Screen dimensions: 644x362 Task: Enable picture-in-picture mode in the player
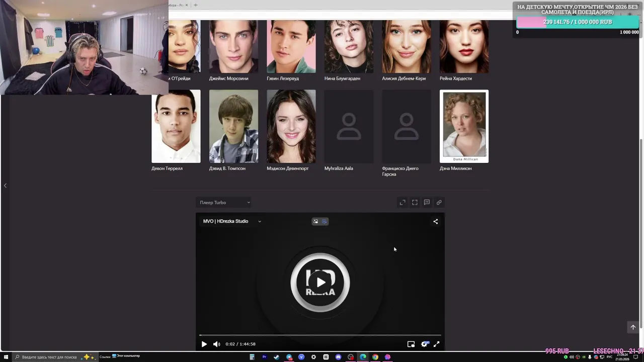[x=411, y=344]
